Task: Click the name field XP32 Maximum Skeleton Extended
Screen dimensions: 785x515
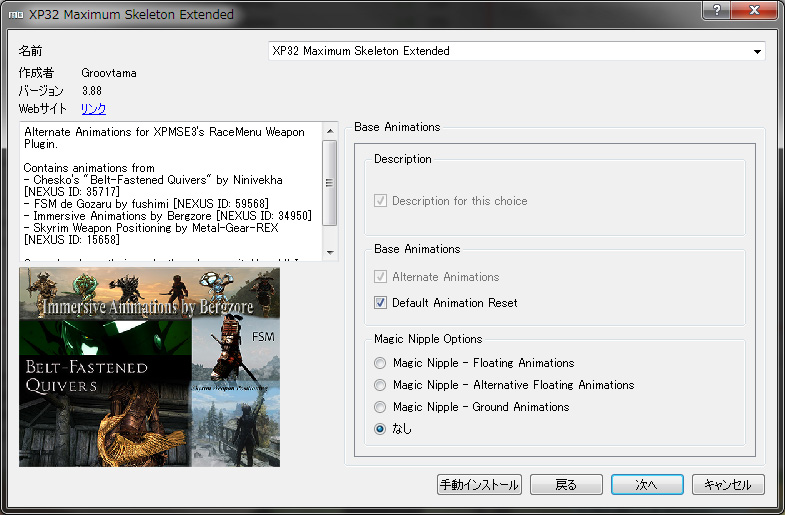Action: pos(517,51)
